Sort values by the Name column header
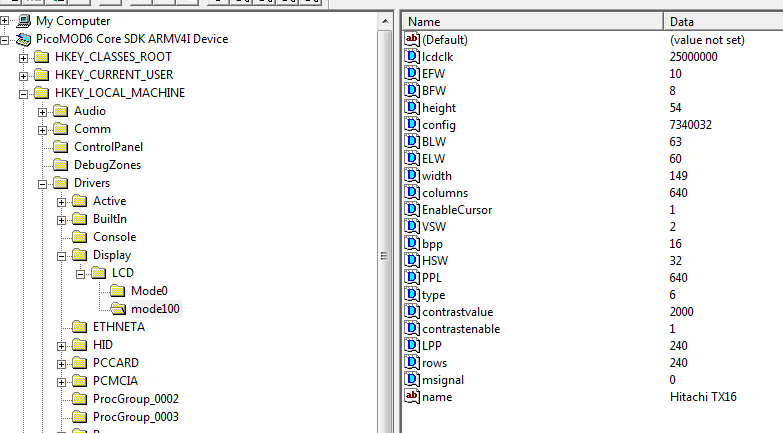 click(x=530, y=21)
